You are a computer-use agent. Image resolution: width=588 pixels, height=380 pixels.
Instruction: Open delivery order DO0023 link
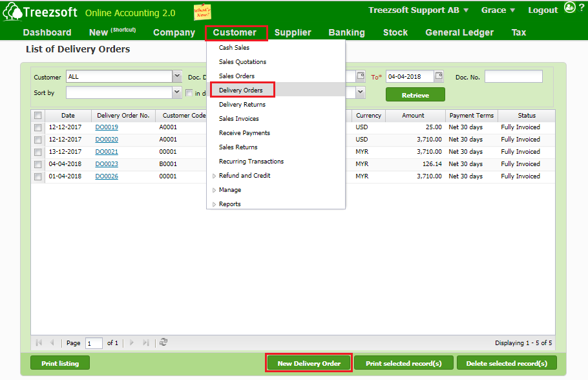pos(107,164)
